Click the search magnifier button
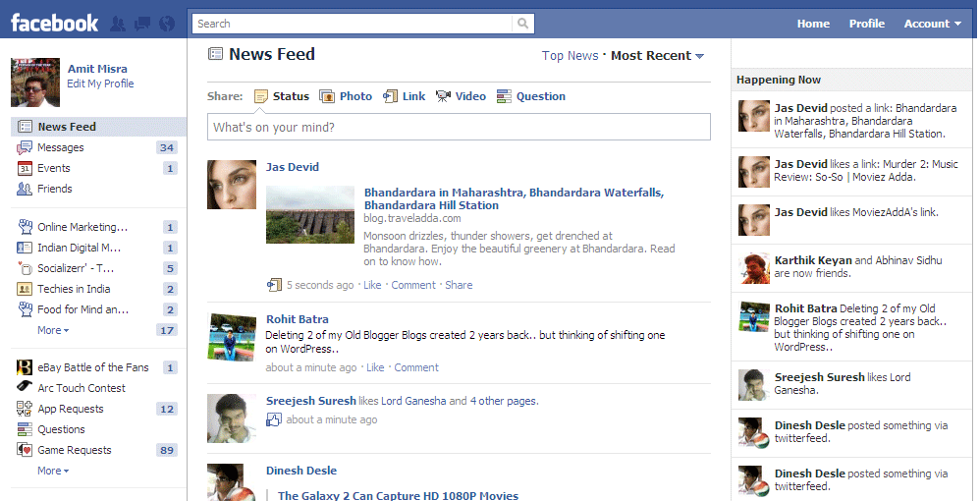Image resolution: width=980 pixels, height=501 pixels. tap(523, 24)
